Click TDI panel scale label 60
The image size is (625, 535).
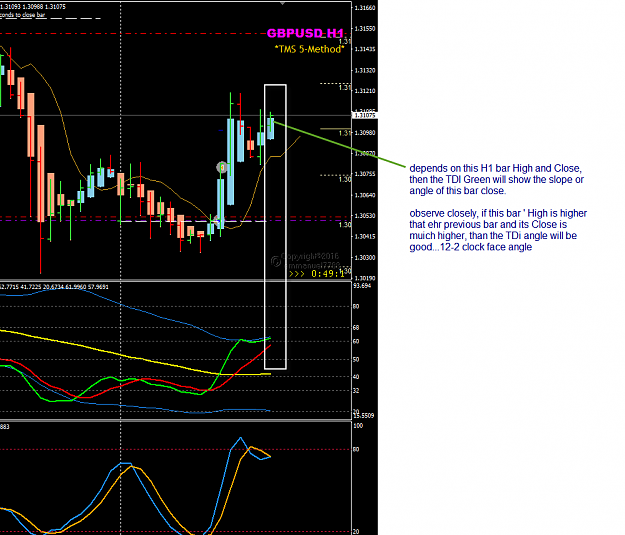pyautogui.click(x=356, y=341)
